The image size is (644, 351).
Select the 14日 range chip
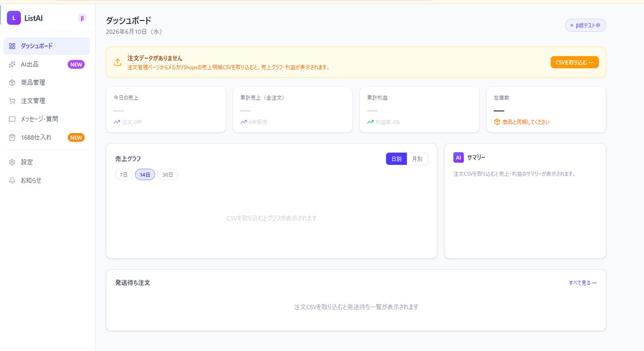(145, 174)
